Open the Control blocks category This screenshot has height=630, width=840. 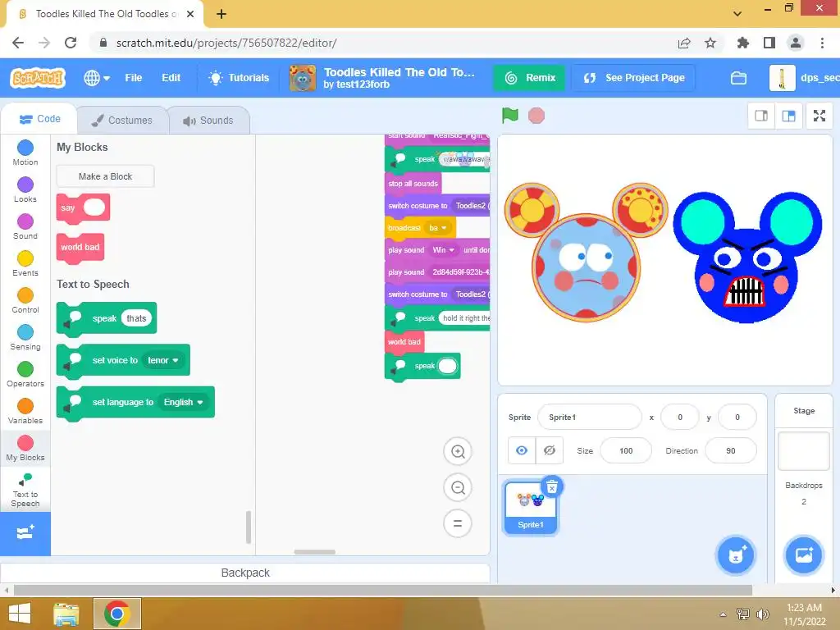point(25,300)
